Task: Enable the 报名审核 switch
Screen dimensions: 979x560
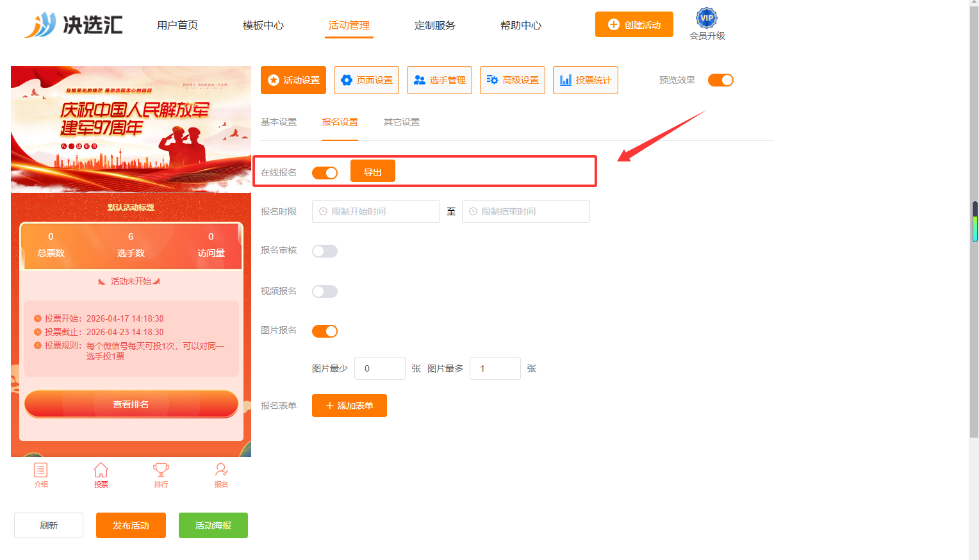Action: [x=325, y=251]
